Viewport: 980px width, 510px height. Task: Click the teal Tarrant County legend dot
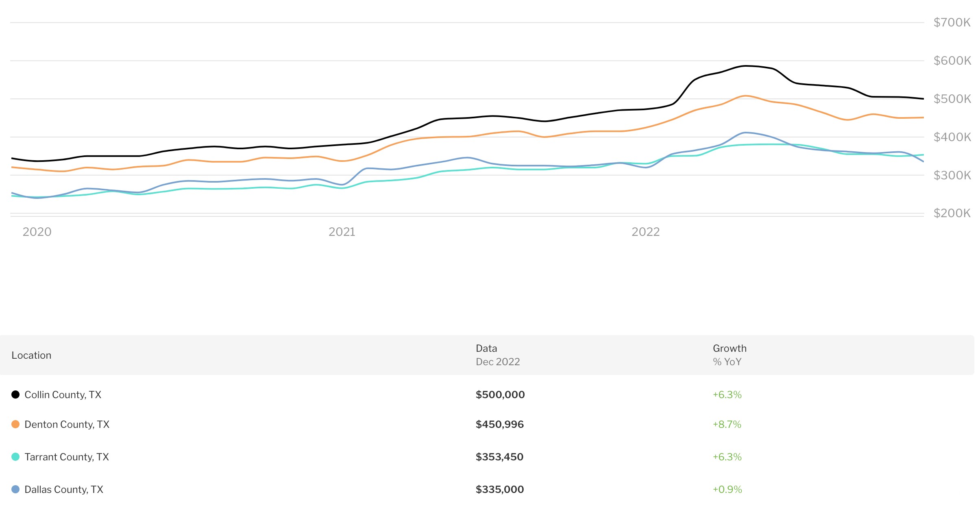click(15, 457)
